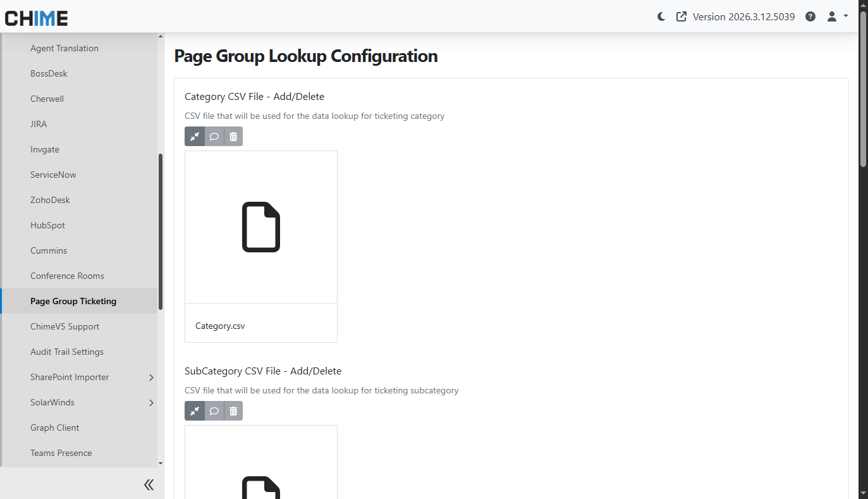Toggle dark mode moon icon
Viewport: 868px width, 499px height.
[661, 17]
